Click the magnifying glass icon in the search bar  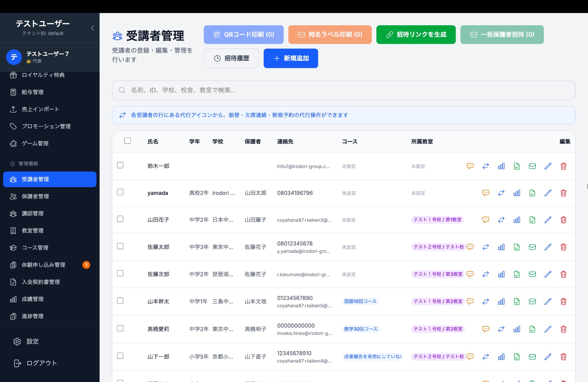coord(122,90)
